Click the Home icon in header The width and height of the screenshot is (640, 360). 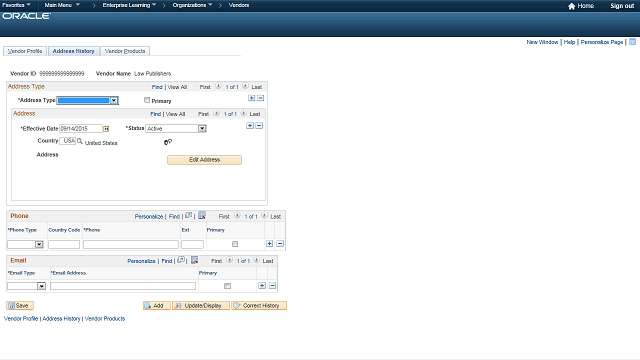(571, 6)
